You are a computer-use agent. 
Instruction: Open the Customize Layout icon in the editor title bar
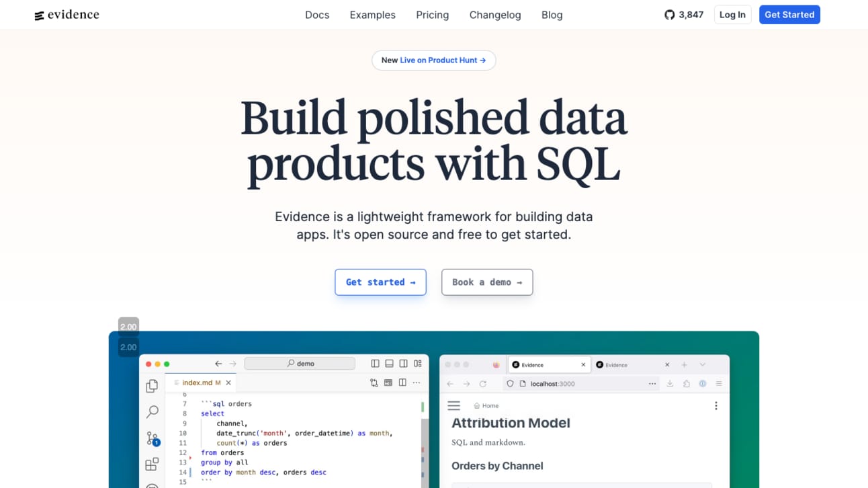418,364
